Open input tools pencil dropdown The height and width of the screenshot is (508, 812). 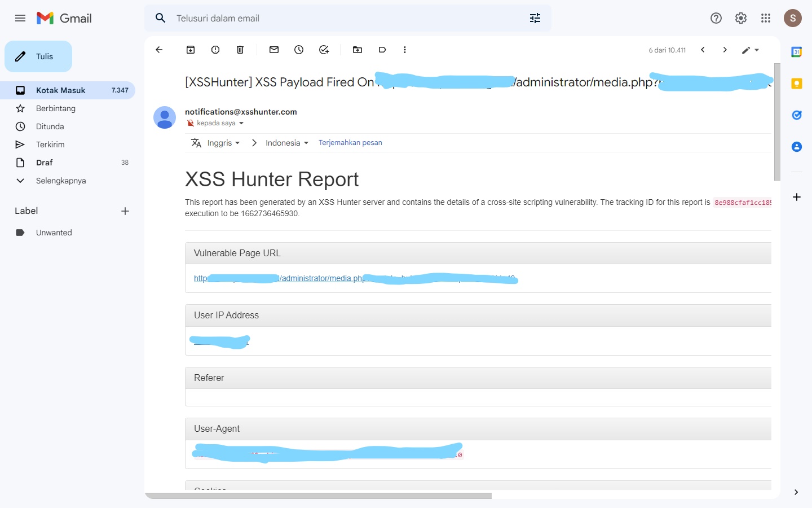[x=751, y=50]
